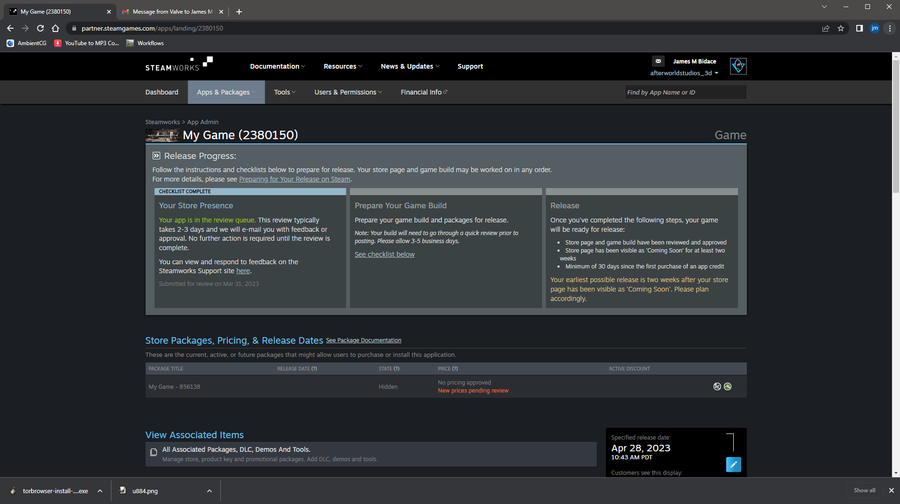Image resolution: width=900 pixels, height=504 pixels.
Task: Open the browser side panel icon
Action: [x=859, y=28]
